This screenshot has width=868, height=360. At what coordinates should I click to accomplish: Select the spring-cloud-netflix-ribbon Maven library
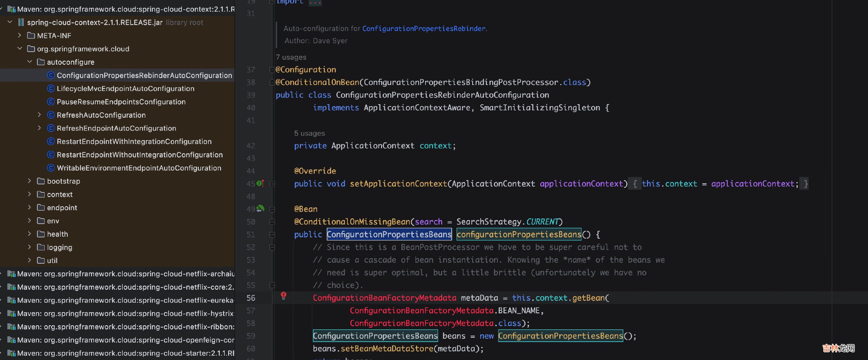click(x=126, y=326)
